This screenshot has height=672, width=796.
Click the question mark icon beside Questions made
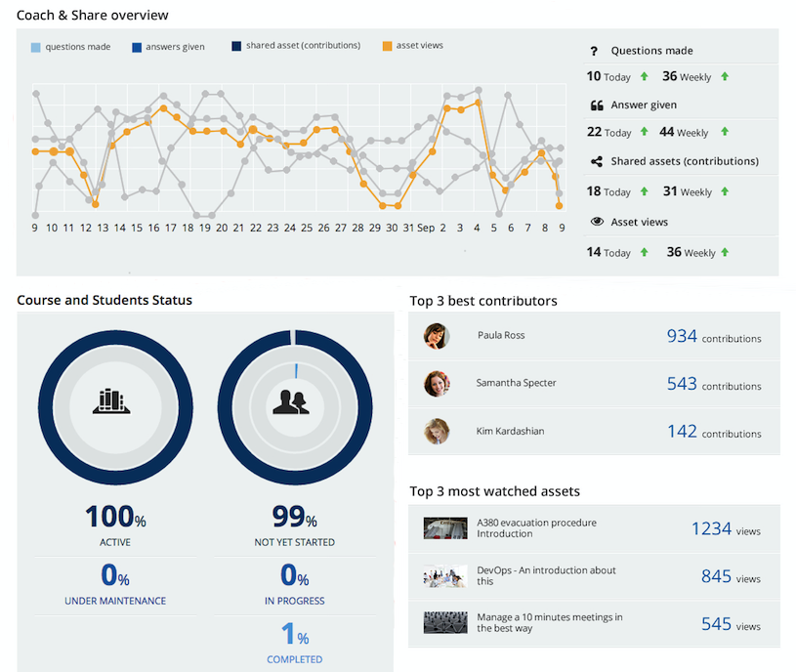[594, 51]
